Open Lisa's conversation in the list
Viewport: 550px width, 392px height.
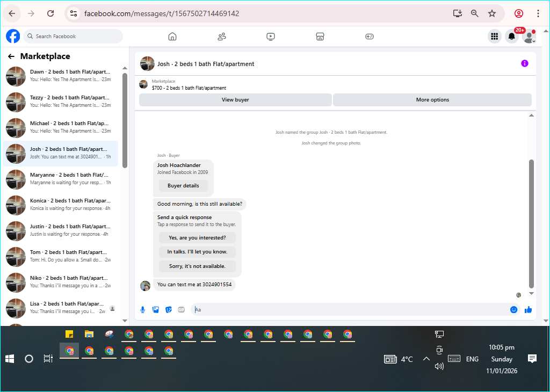click(x=60, y=308)
